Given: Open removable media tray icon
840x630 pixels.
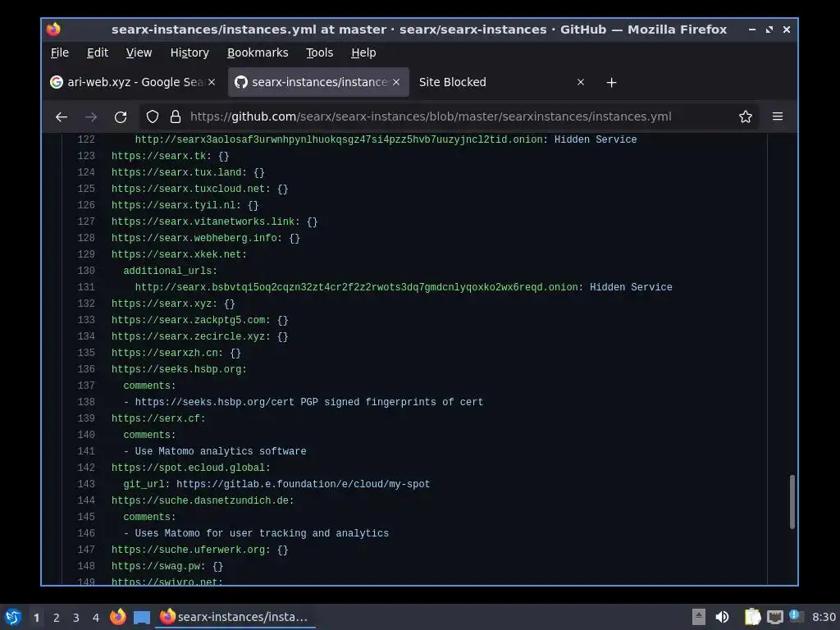Looking at the screenshot, I should click(698, 617).
